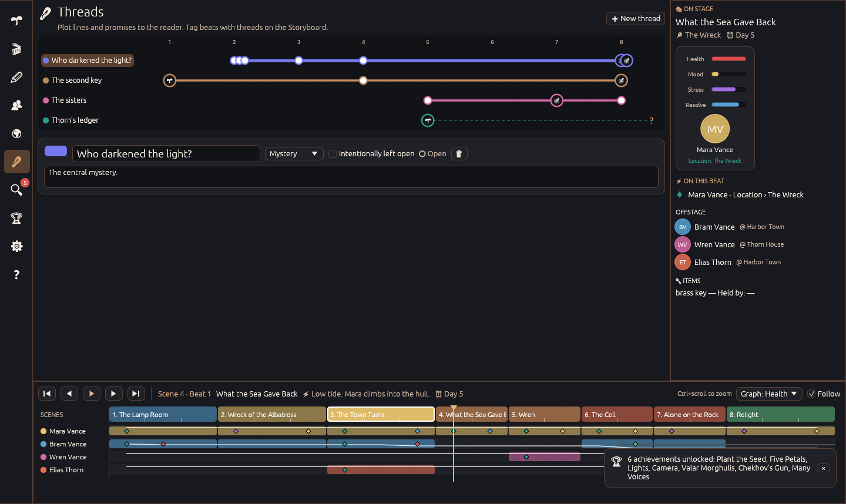Click the last node of The sisters thread
The height and width of the screenshot is (504, 846).
click(x=621, y=100)
